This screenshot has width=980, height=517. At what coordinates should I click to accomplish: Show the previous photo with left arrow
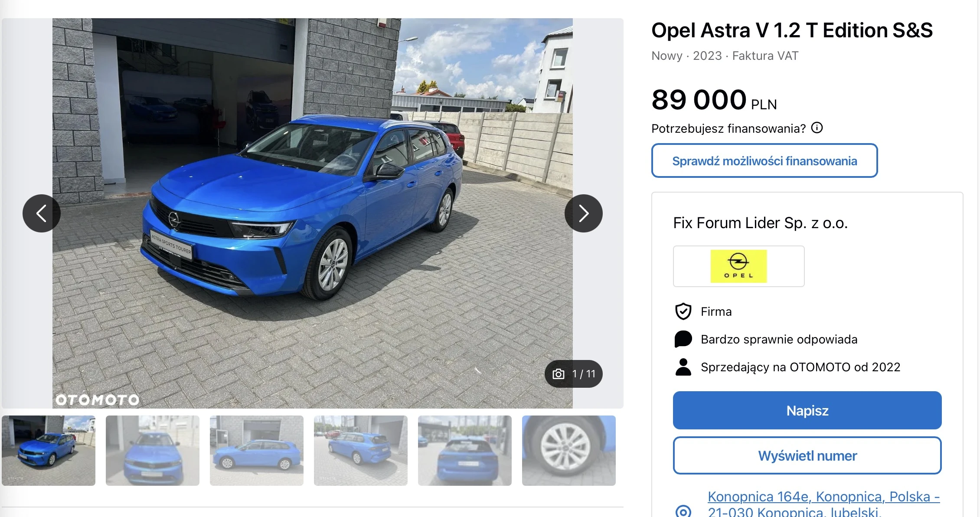click(x=42, y=213)
